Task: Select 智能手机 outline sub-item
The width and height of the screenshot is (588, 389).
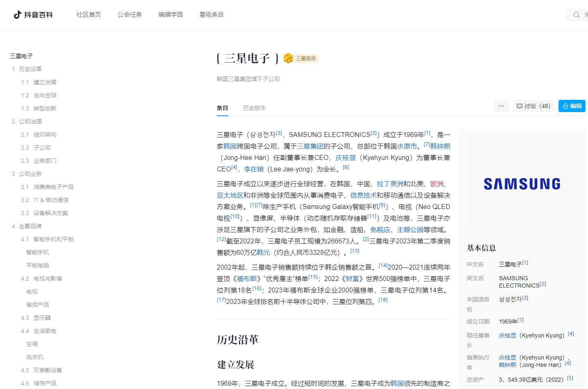Action: point(38,252)
